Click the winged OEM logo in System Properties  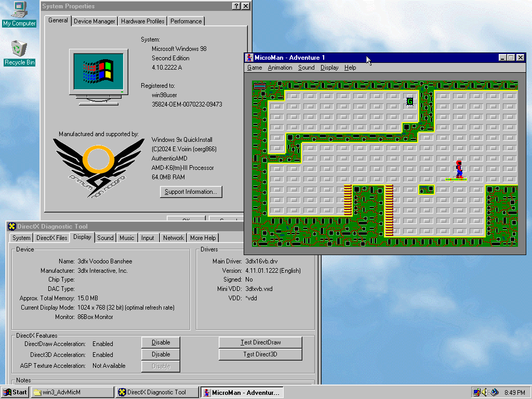(98, 168)
